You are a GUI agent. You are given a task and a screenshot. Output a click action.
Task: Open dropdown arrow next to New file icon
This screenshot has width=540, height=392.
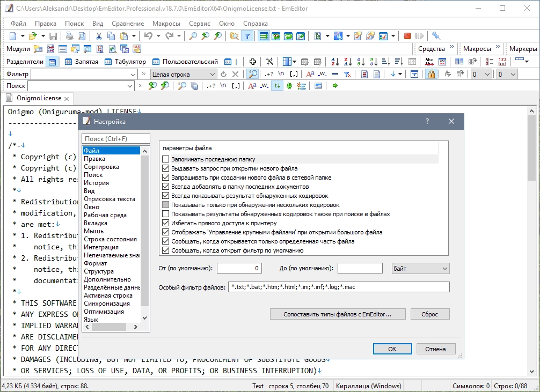pyautogui.click(x=23, y=36)
